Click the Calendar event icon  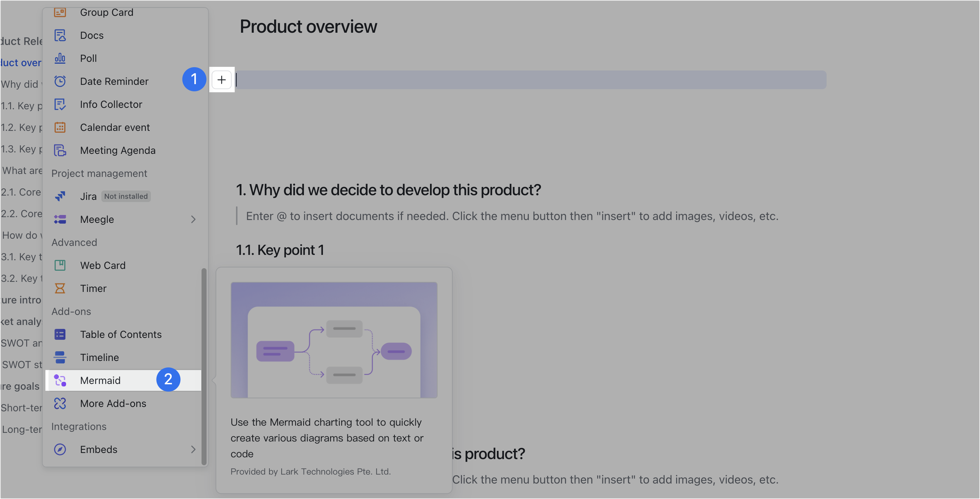(60, 127)
